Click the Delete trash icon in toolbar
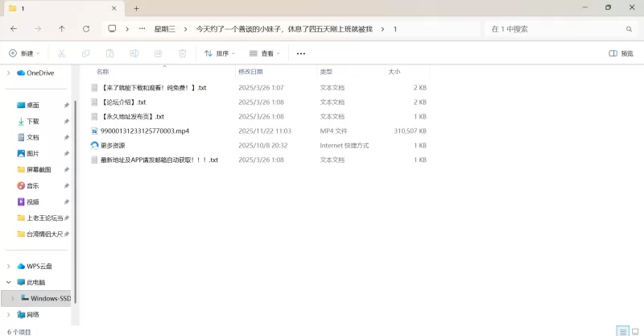The width and height of the screenshot is (644, 336). 183,53
